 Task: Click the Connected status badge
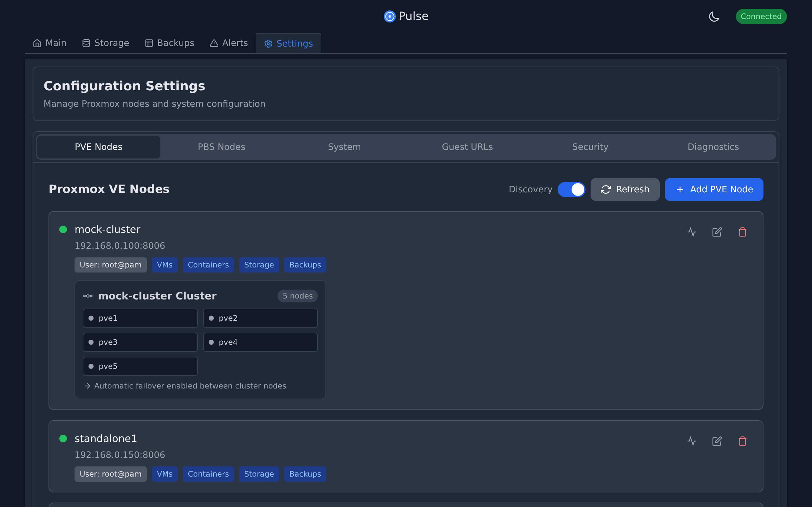pos(761,16)
